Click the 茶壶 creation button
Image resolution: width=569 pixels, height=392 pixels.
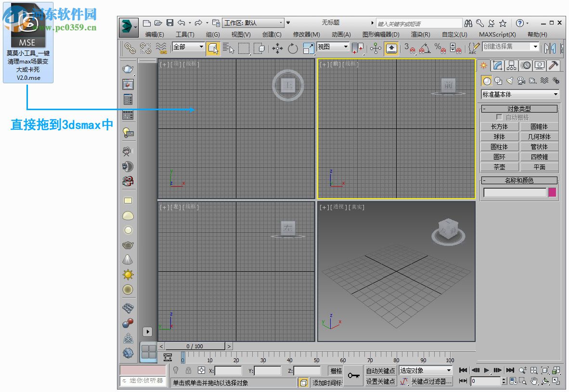[499, 166]
